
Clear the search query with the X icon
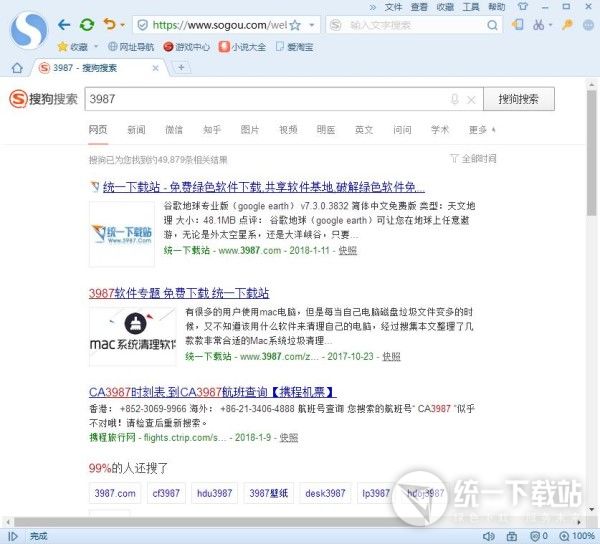coord(471,100)
